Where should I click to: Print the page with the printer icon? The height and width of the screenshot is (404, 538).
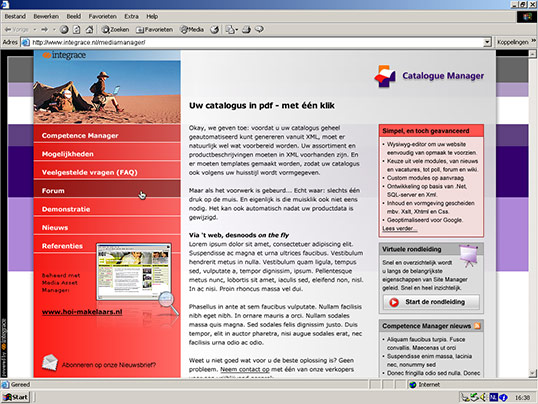point(246,30)
